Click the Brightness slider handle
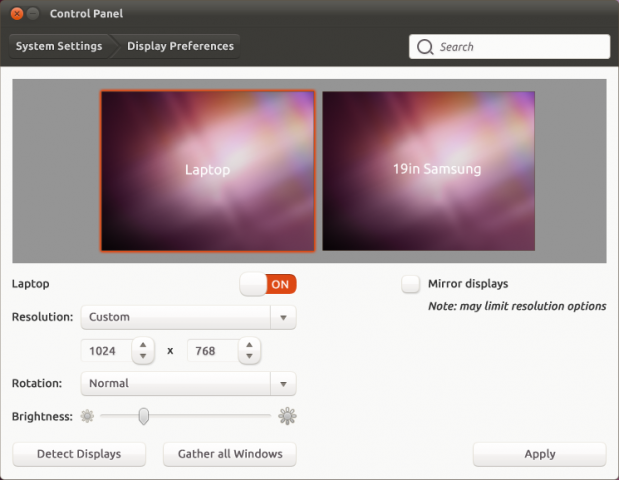Image resolution: width=619 pixels, height=480 pixels. [x=144, y=416]
